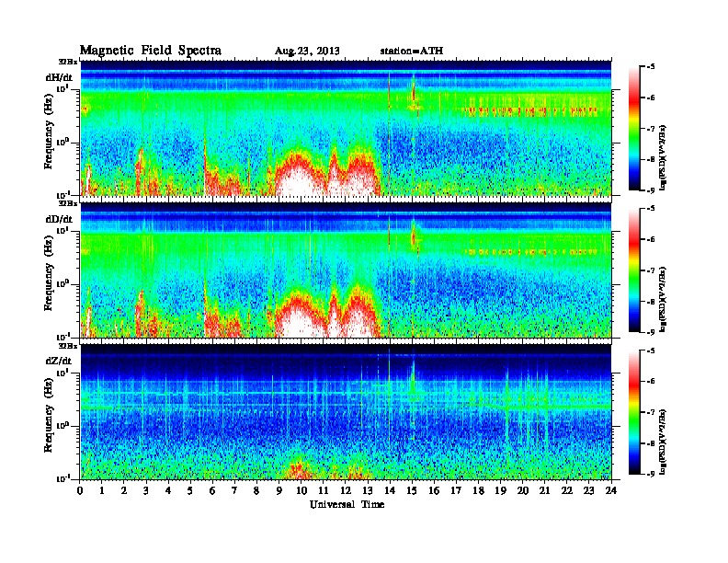Screen dimensions: 728x563
Task: Click hour 15 on the time axis
Action: coord(412,490)
